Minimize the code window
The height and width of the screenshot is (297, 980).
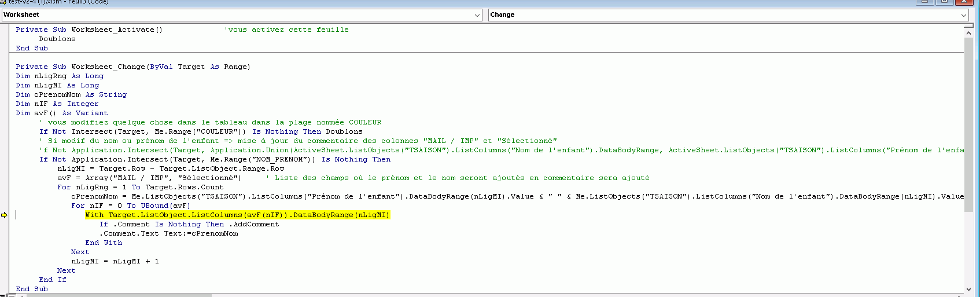[x=924, y=2]
